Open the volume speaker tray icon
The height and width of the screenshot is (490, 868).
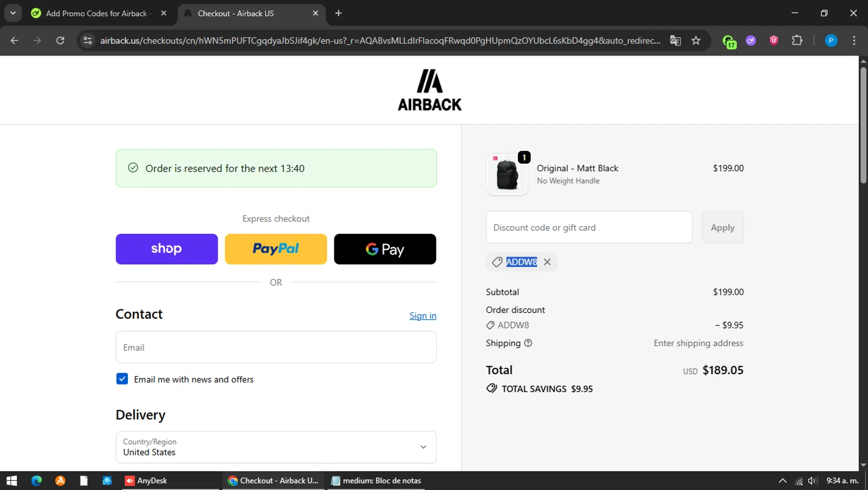(813, 481)
